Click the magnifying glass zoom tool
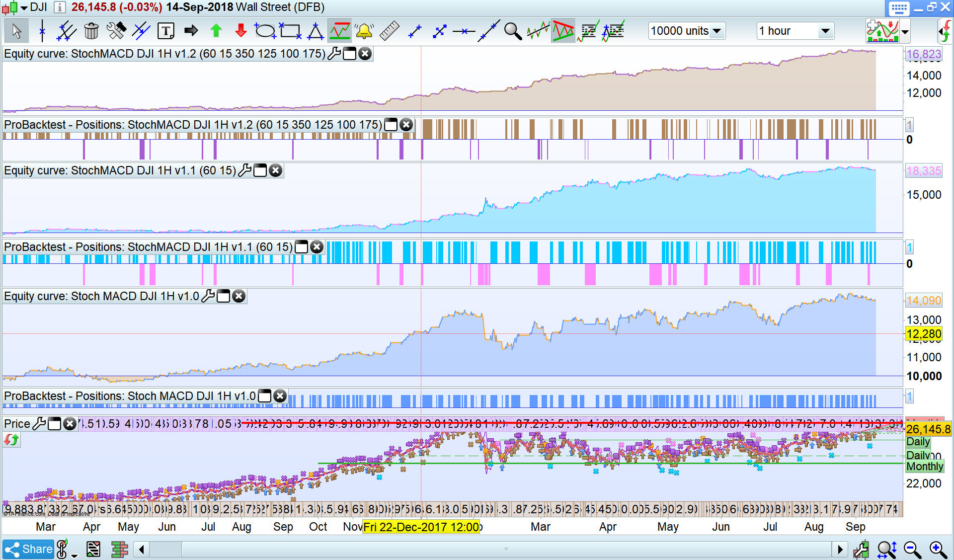The image size is (954, 560). pos(512,31)
